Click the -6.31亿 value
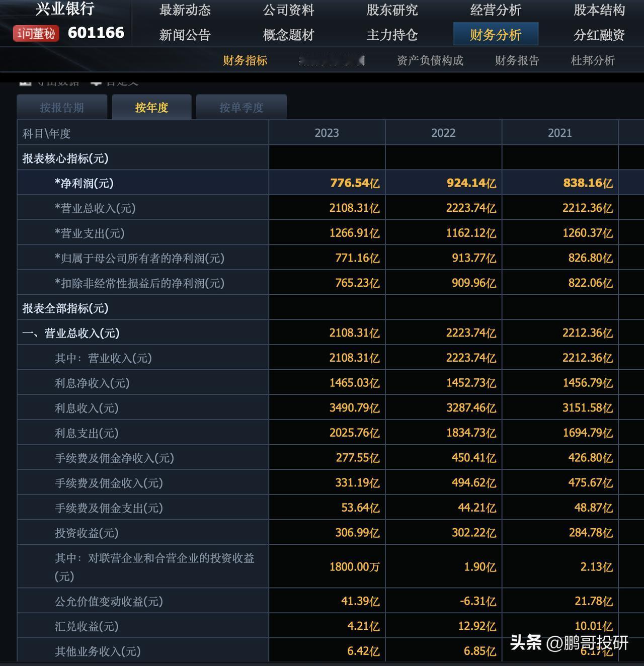 (x=478, y=601)
